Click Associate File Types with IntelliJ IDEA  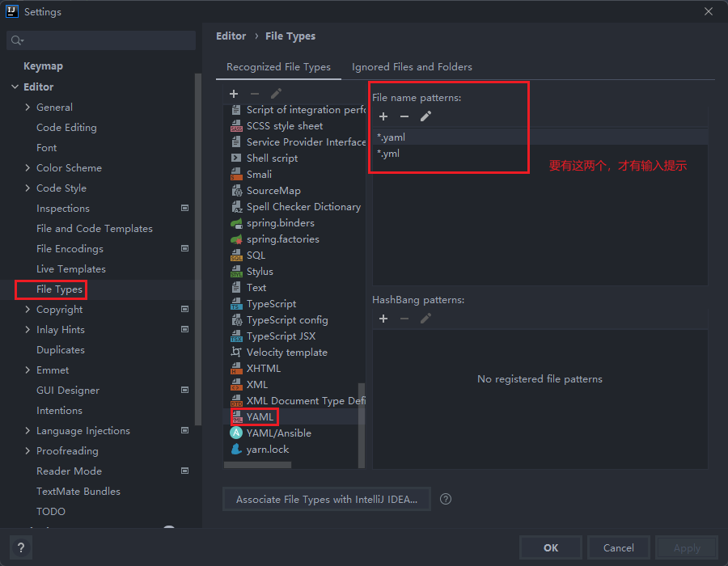(327, 499)
